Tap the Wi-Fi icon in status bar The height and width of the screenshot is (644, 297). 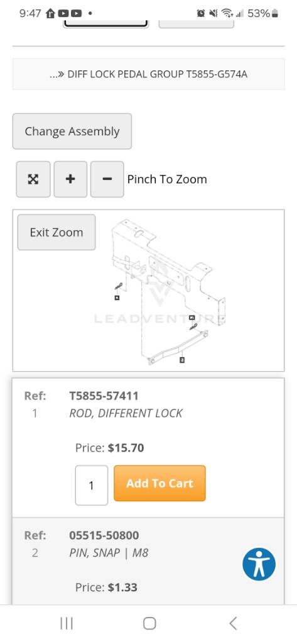[x=227, y=14]
